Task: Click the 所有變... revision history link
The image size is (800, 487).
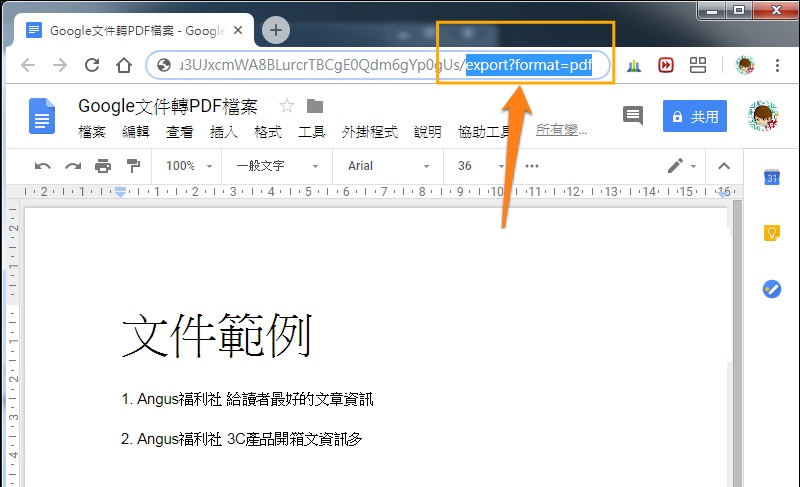Action: [561, 130]
